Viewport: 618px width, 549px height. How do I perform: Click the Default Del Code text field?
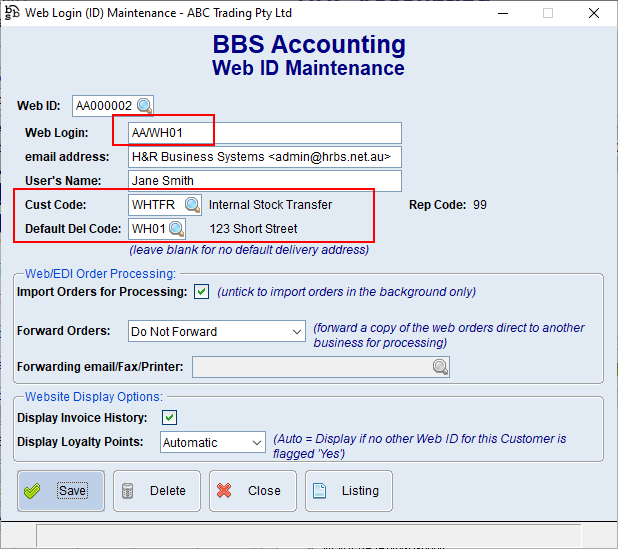[148, 229]
